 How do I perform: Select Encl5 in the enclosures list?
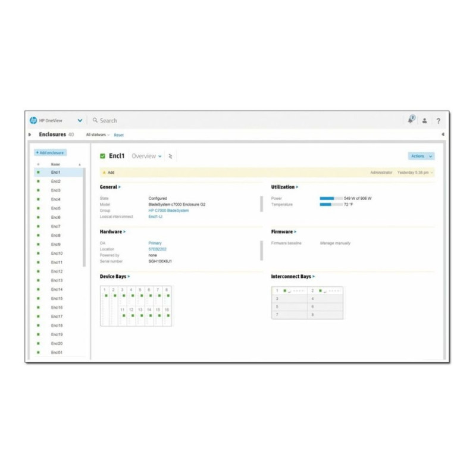[x=56, y=208]
